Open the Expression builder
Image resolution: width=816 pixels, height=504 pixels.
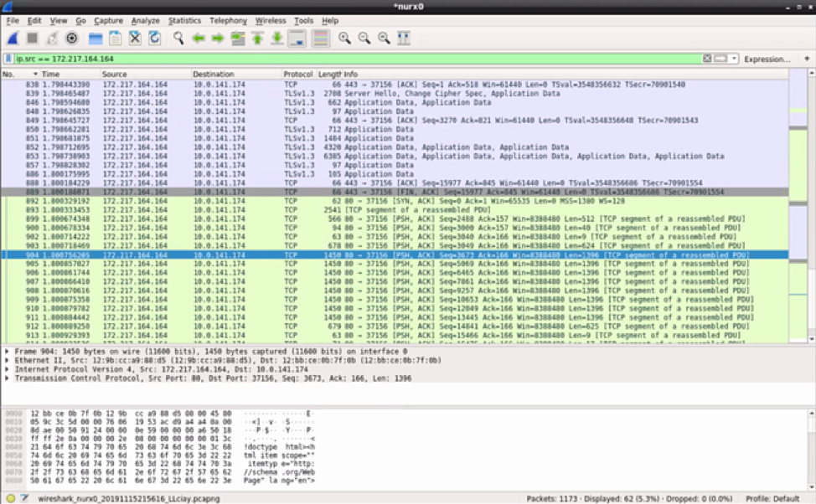[767, 59]
